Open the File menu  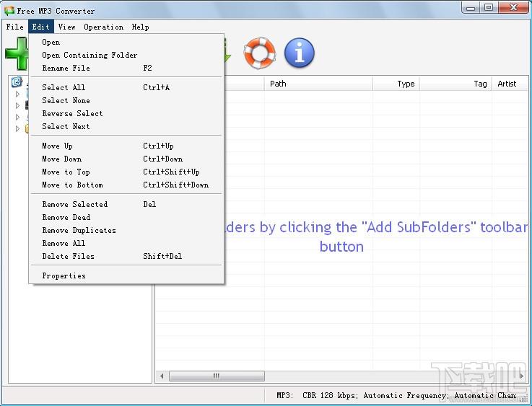(x=15, y=27)
